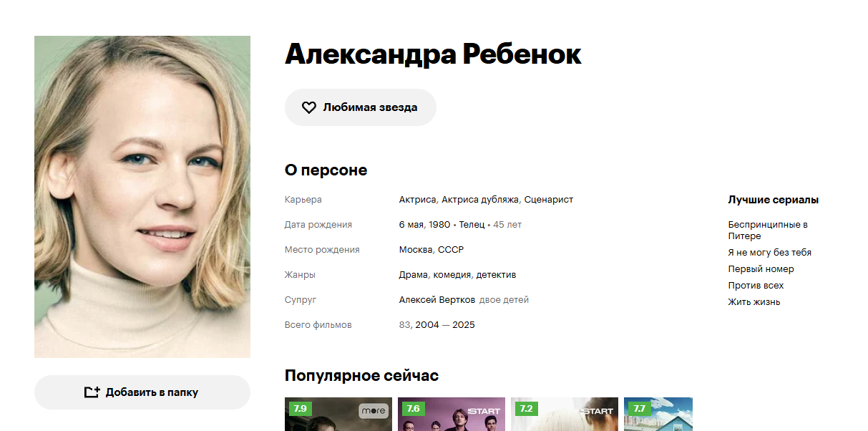Click the START badge on second poster
Viewport: 868px width, 431px height.
point(483,410)
